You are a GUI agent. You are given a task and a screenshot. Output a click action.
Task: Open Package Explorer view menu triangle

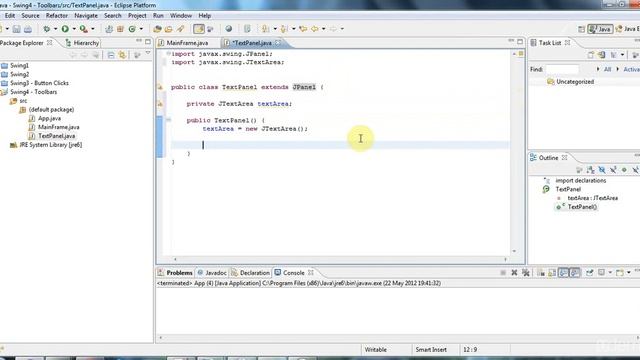148,54
